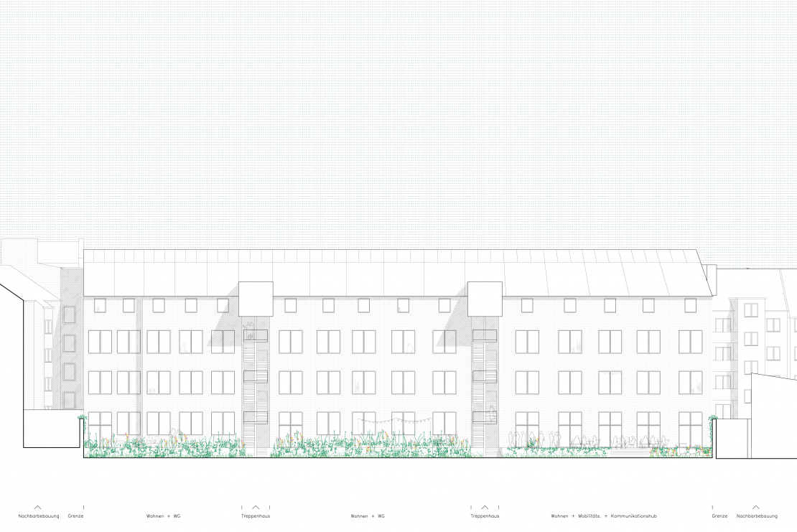Click the right Grenze text label
Screen dimensions: 797x532
coord(719,516)
